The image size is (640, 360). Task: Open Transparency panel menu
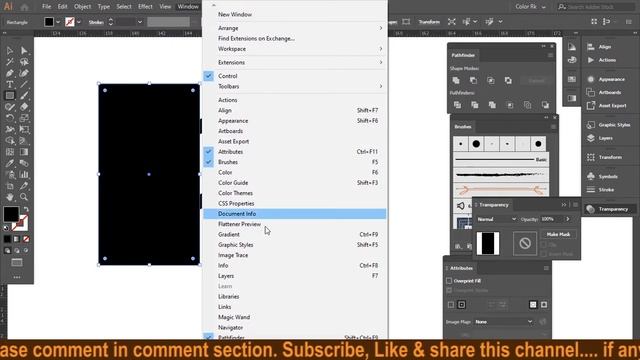point(576,205)
